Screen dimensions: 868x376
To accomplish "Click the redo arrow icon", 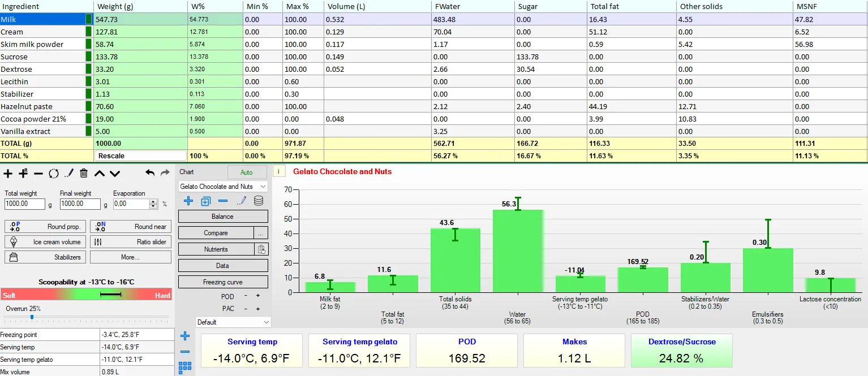I will pos(165,173).
